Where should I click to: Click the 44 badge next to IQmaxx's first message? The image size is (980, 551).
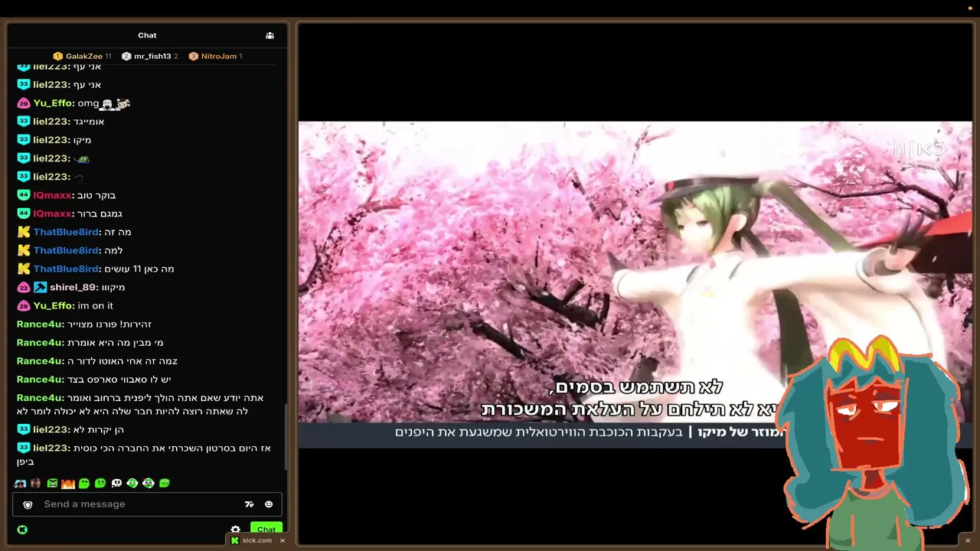pyautogui.click(x=24, y=195)
